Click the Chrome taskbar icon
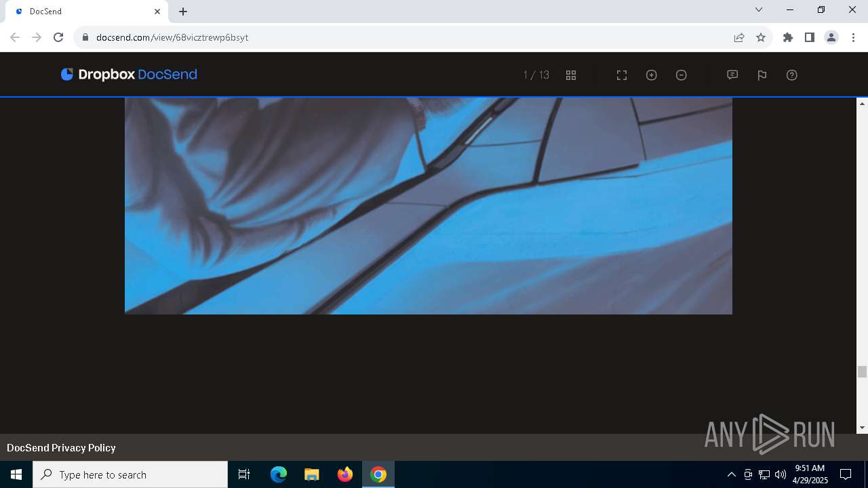868x488 pixels. tap(378, 474)
